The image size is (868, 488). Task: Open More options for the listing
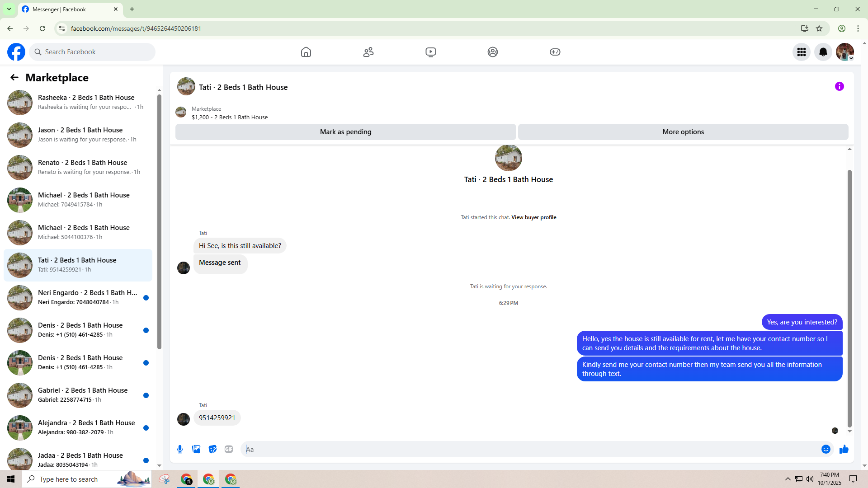pyautogui.click(x=683, y=132)
